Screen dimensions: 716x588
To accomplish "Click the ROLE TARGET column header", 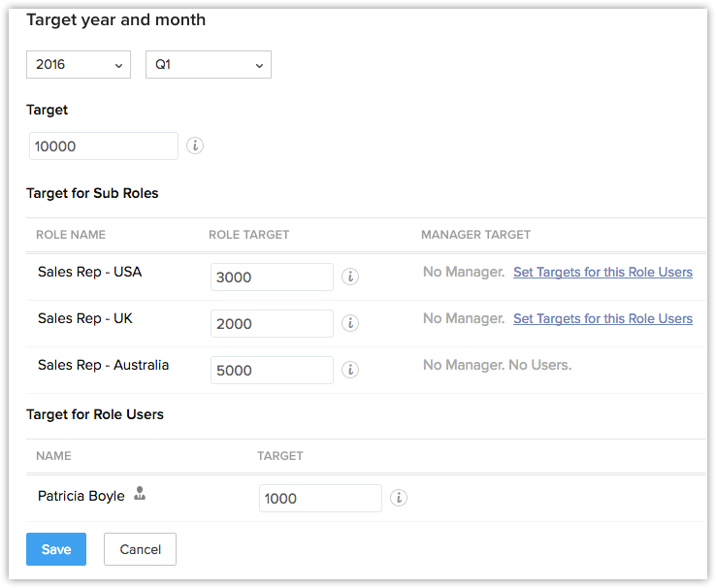I will (248, 235).
